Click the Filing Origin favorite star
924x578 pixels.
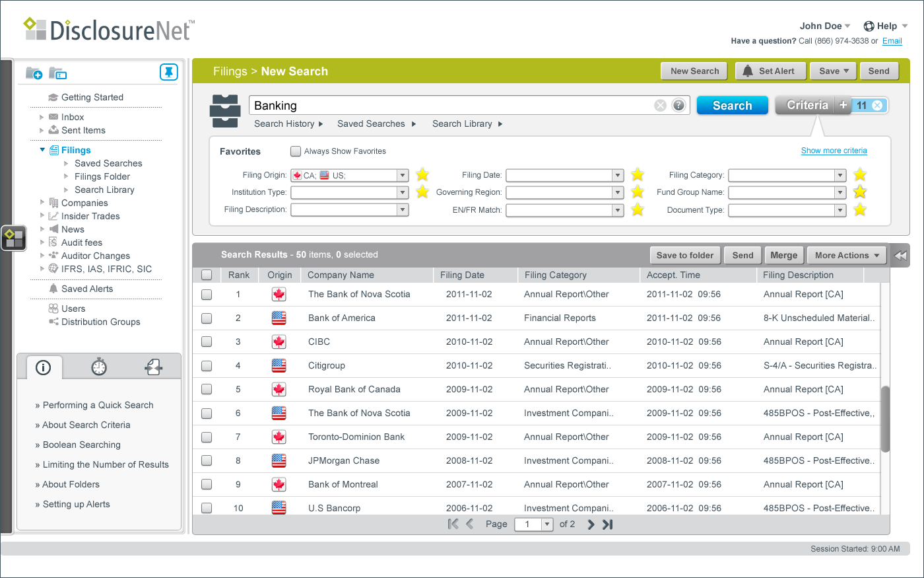pyautogui.click(x=422, y=175)
